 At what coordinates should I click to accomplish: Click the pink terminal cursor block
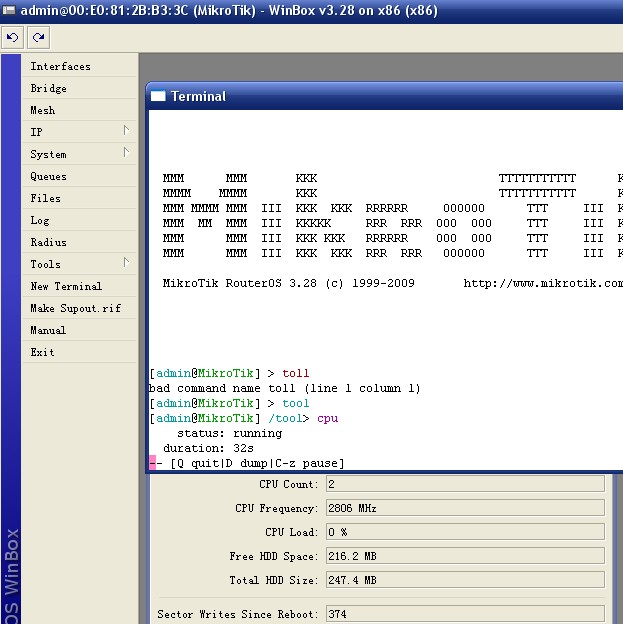click(x=152, y=463)
